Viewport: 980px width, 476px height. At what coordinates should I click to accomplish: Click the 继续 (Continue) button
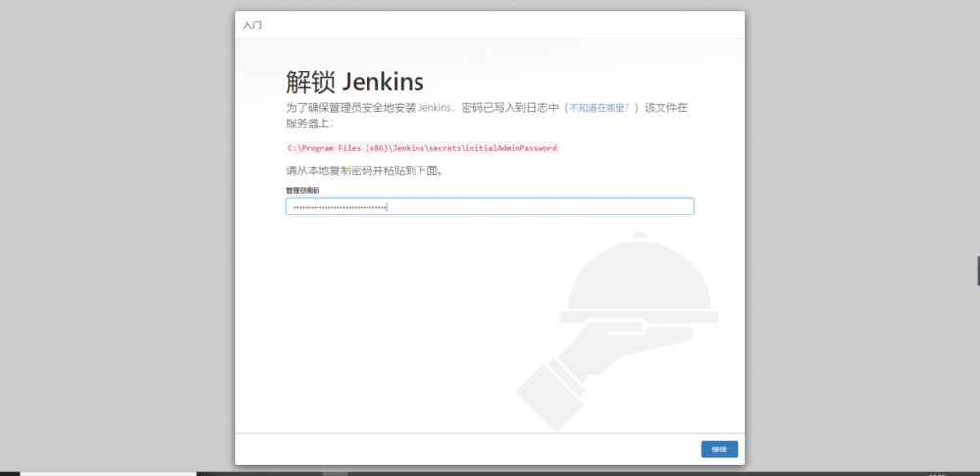coord(718,450)
